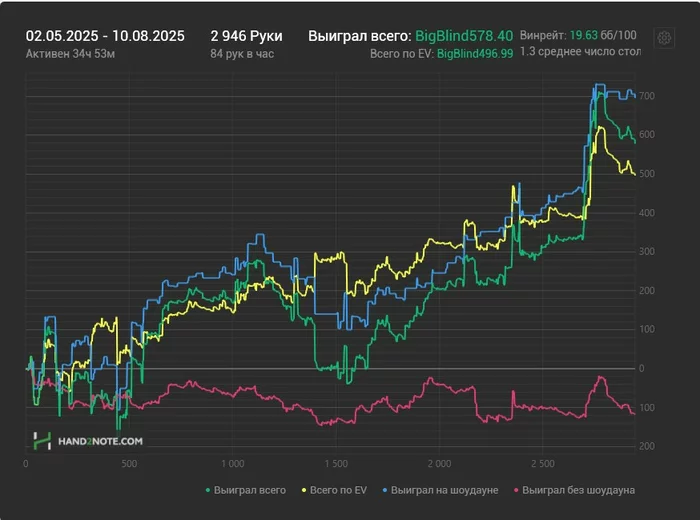Click the y-axis label '0'
Screen dimensions: 700x520
(x=642, y=368)
